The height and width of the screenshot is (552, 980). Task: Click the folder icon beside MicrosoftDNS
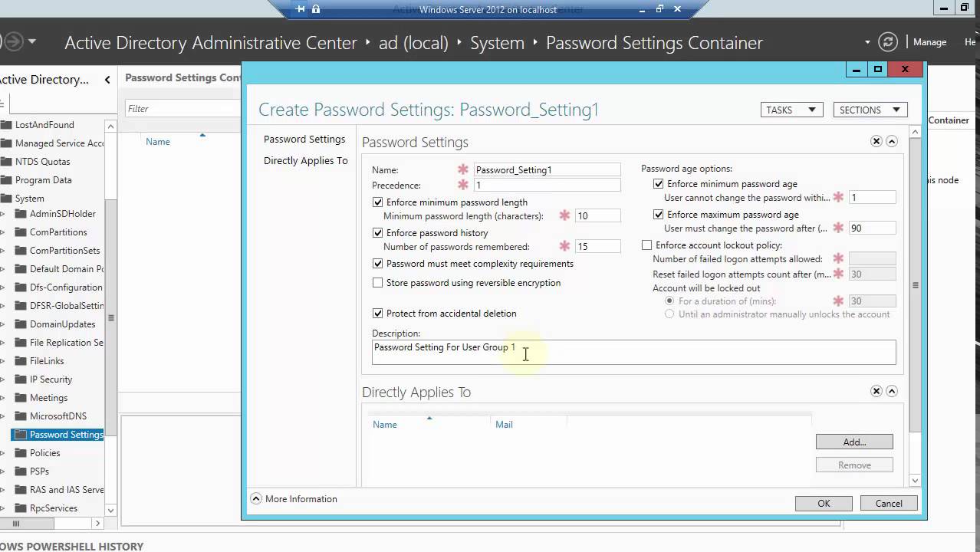(x=21, y=416)
